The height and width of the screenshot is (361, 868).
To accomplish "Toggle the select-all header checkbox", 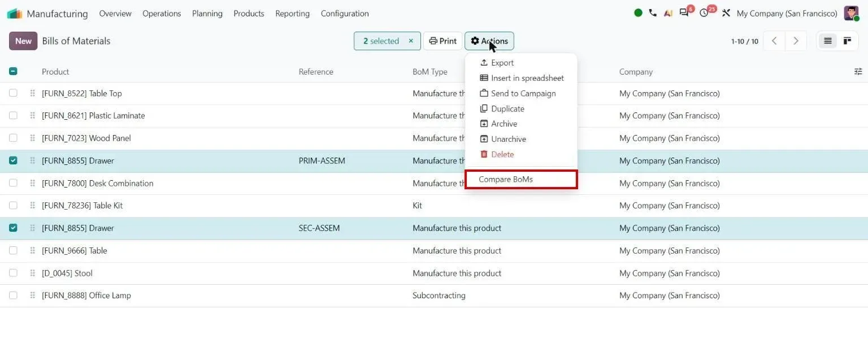I will pos(13,71).
